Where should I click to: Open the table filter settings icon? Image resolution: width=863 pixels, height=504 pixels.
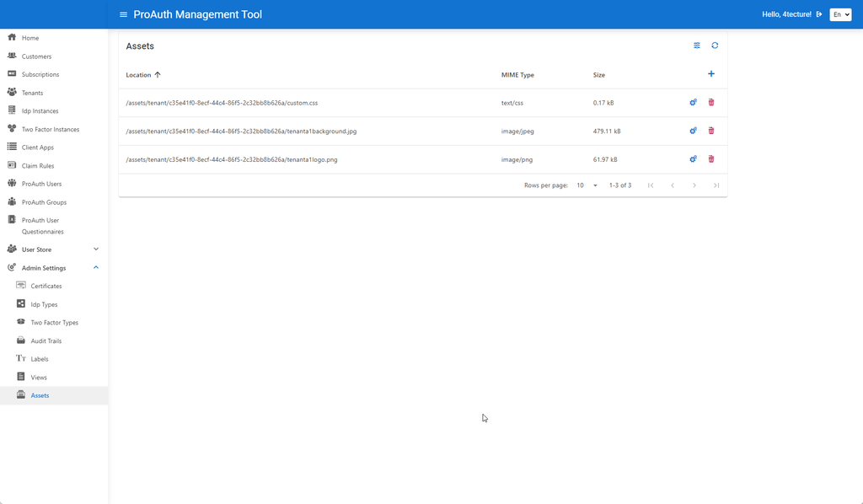[x=697, y=46]
